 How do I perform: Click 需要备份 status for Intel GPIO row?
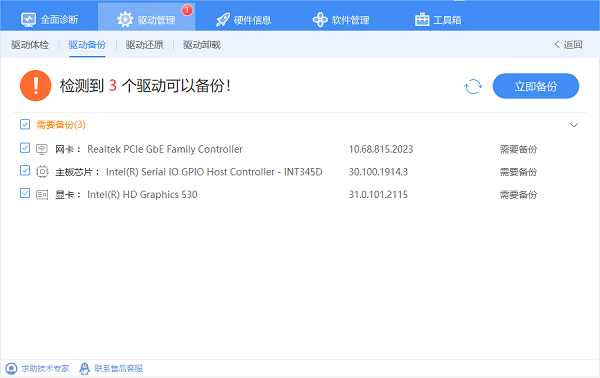tap(518, 172)
